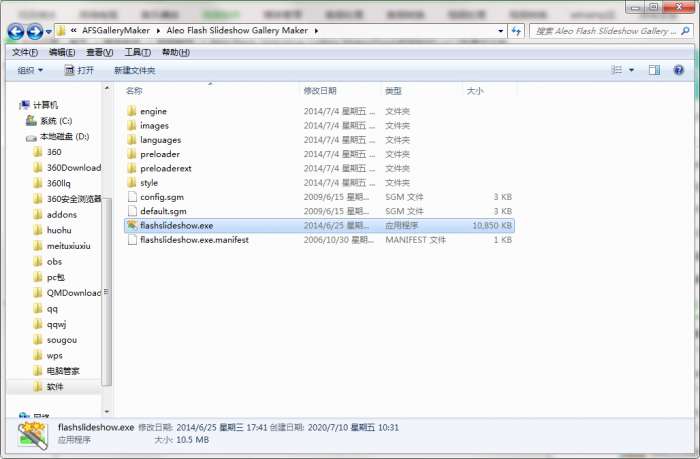Open the QMDownload folder in tree
Image resolution: width=700 pixels, height=459 pixels.
73,293
